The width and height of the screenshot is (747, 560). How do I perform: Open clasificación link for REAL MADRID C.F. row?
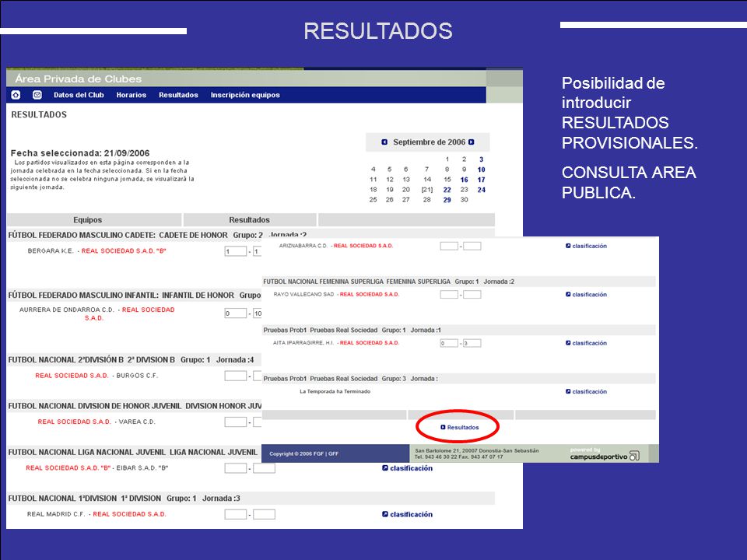[411, 514]
